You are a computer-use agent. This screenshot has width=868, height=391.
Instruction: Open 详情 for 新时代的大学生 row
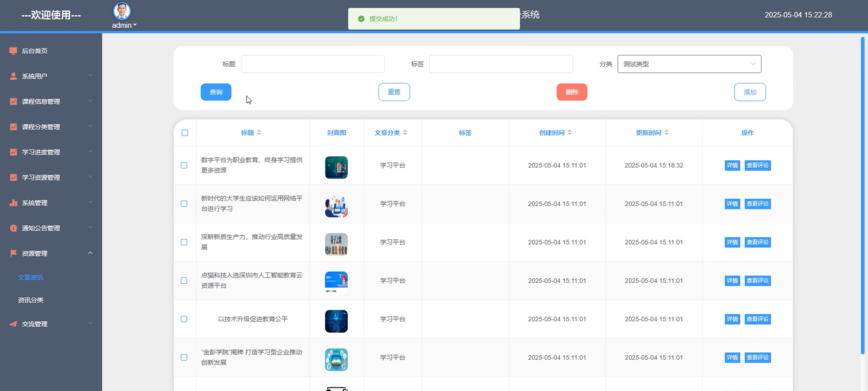click(732, 203)
